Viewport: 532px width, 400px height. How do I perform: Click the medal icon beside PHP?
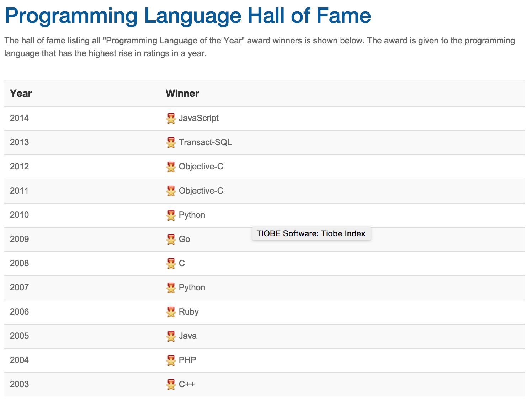171,360
